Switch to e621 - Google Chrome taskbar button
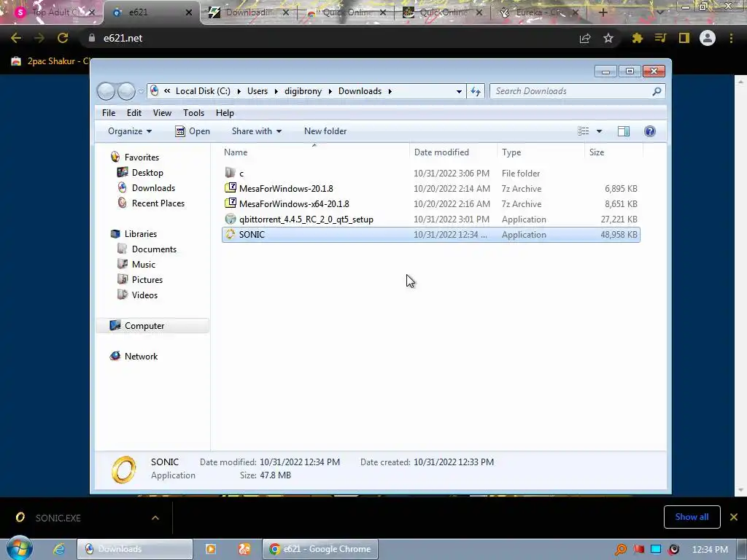This screenshot has height=560, width=747. (x=320, y=549)
